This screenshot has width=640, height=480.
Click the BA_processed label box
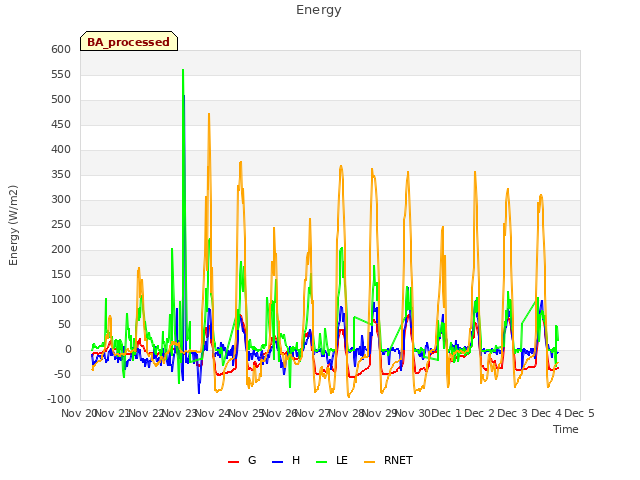click(x=129, y=41)
